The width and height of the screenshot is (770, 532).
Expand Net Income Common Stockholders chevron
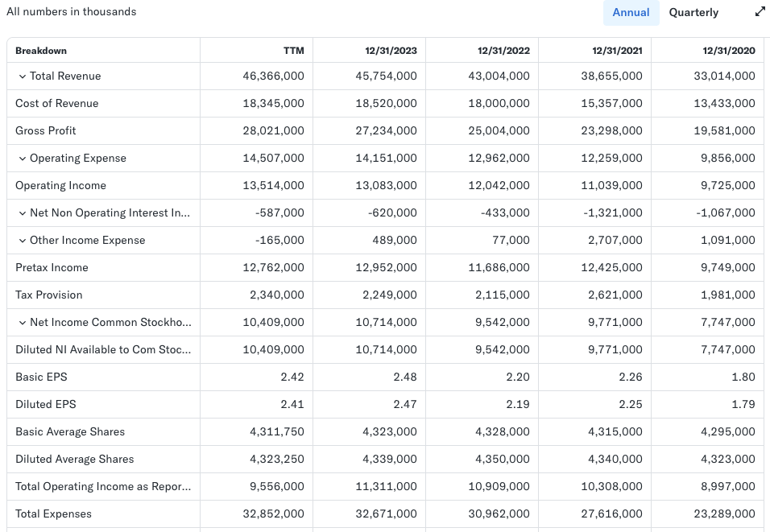pos(22,323)
